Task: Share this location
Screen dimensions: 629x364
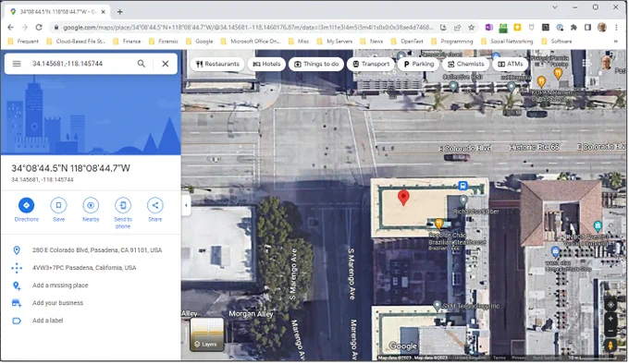Action: click(x=154, y=210)
